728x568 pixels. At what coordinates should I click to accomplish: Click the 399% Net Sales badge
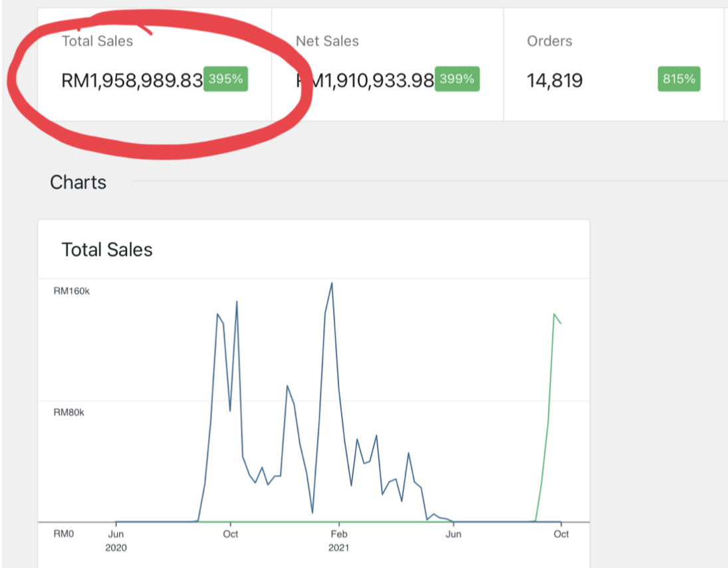coord(457,79)
